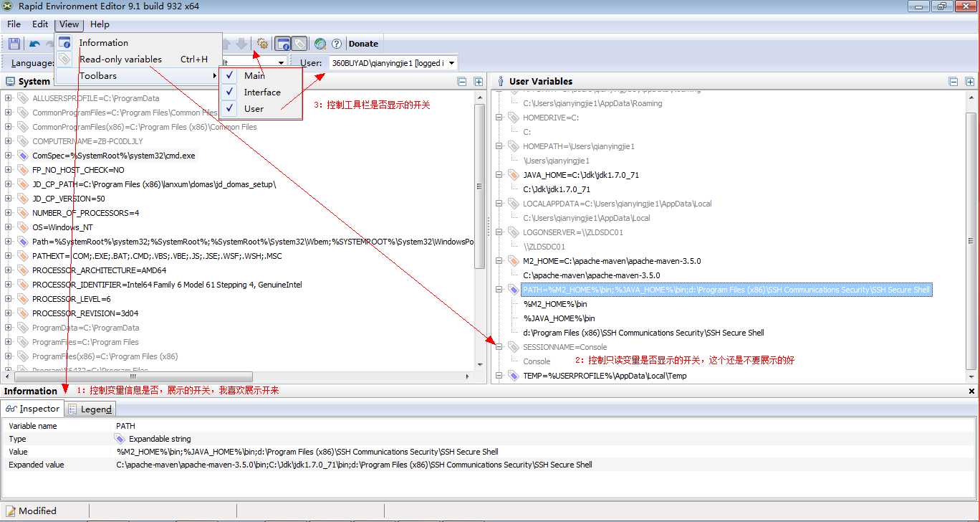Viewport: 980px width, 522px height.
Task: Open the Toolbars submenu entry
Action: 138,76
